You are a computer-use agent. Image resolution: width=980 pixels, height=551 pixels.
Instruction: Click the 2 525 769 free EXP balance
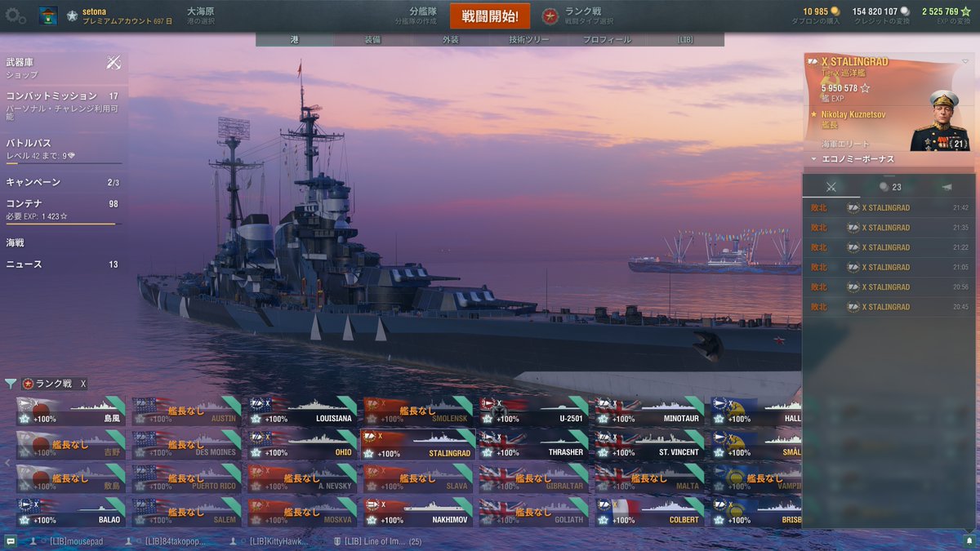pyautogui.click(x=940, y=11)
